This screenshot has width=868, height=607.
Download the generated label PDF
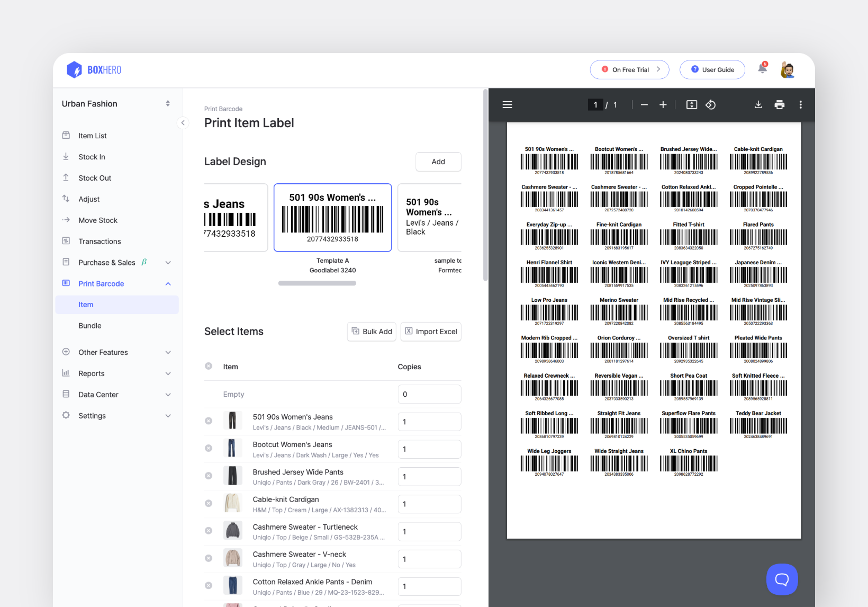758,104
